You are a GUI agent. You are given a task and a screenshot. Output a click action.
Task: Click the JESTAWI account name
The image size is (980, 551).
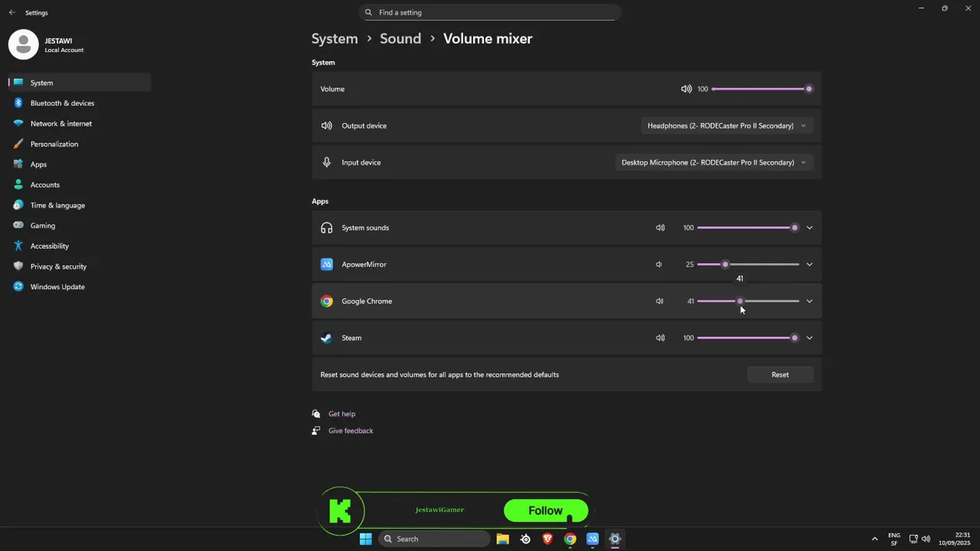(x=58, y=41)
